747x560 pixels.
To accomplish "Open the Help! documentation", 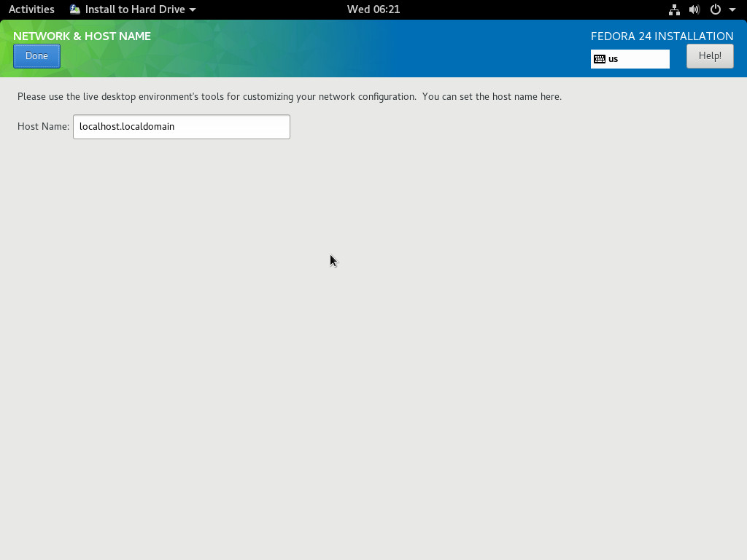I will coord(709,56).
